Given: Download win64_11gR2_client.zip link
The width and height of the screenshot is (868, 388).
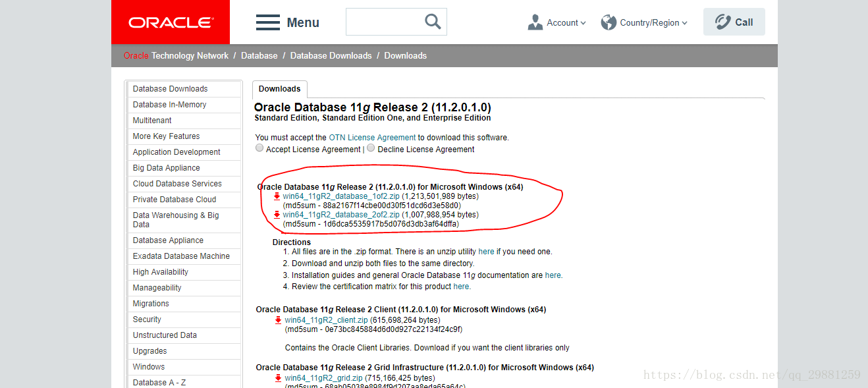Looking at the screenshot, I should (326, 320).
